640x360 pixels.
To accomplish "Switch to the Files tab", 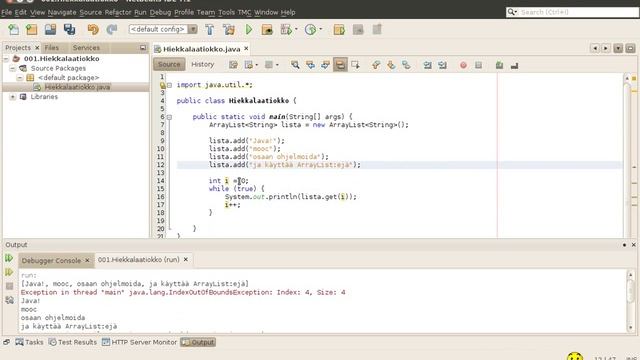I will click(x=51, y=48).
